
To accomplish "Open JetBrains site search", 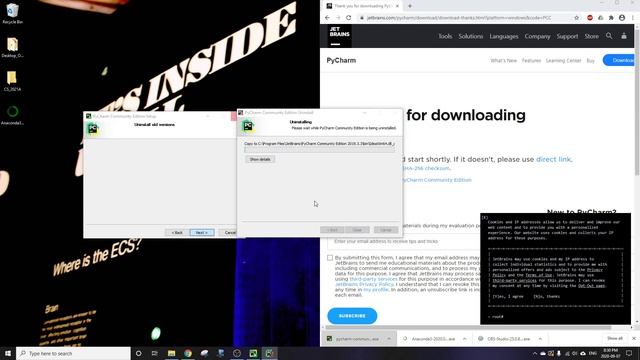I will click(609, 36).
